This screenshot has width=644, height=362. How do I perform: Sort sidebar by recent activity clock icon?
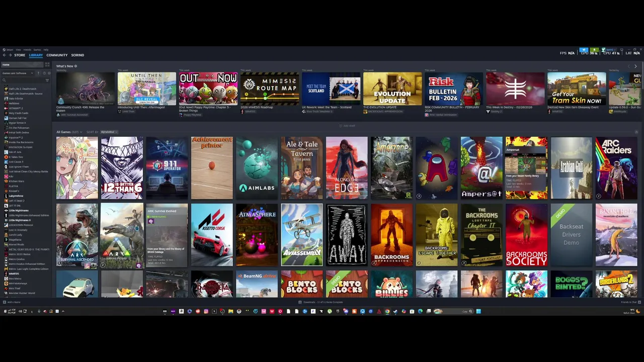44,73
